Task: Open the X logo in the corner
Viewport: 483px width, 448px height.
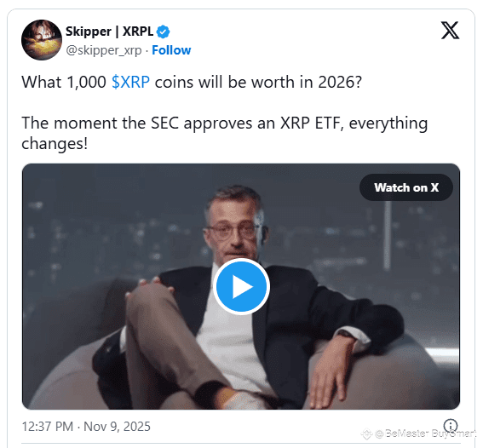Action: point(450,30)
